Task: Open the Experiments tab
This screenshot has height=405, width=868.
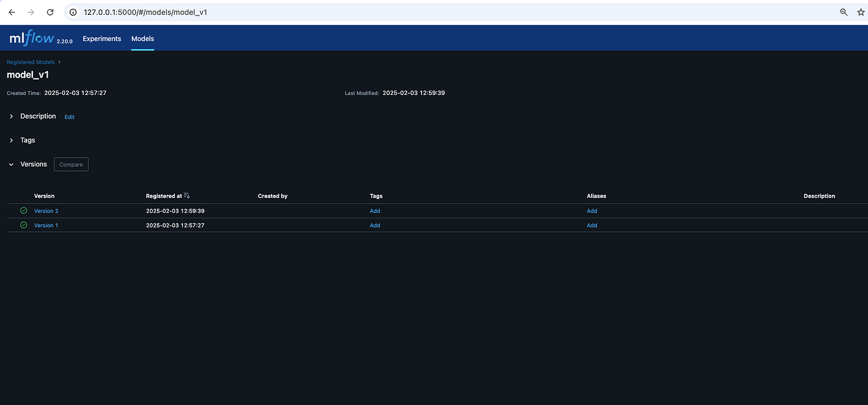Action: (x=102, y=38)
